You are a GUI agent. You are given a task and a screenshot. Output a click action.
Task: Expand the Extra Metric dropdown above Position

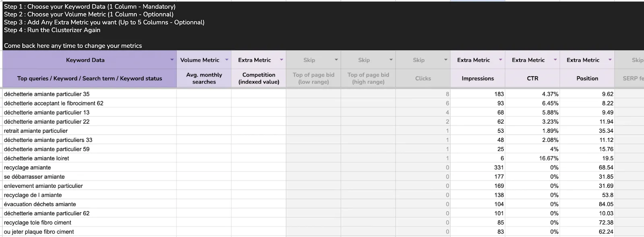point(610,60)
